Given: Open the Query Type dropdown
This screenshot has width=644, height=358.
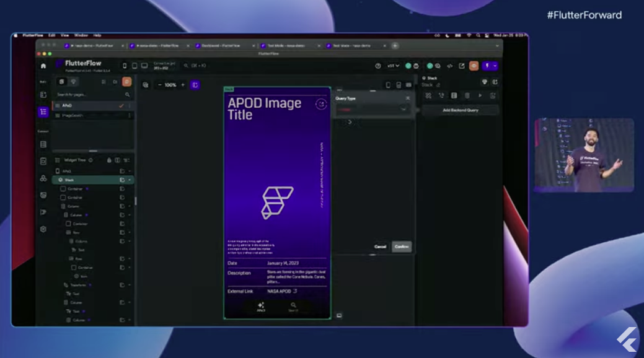Looking at the screenshot, I should [x=373, y=110].
